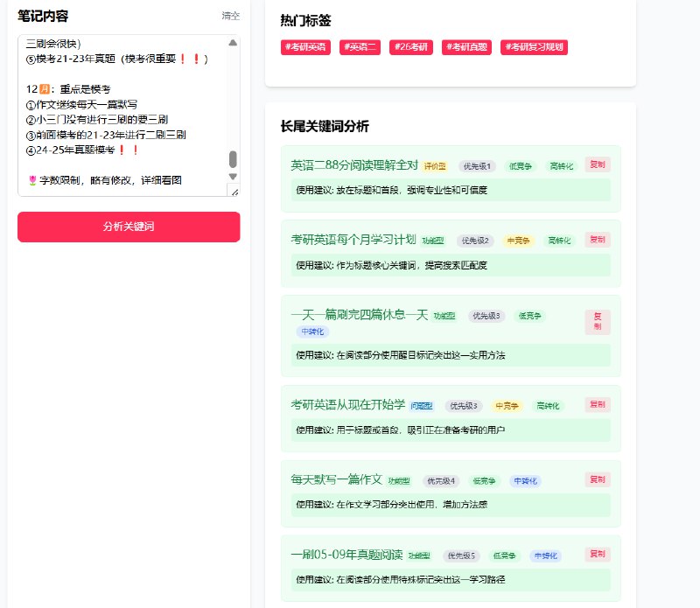Click the 热门标签 heading
This screenshot has height=608, width=700.
point(305,20)
